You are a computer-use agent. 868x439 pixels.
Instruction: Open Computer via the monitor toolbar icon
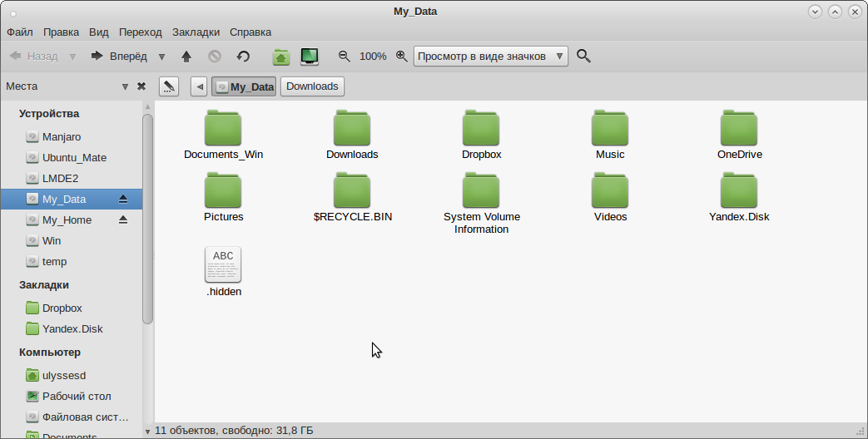(x=310, y=57)
